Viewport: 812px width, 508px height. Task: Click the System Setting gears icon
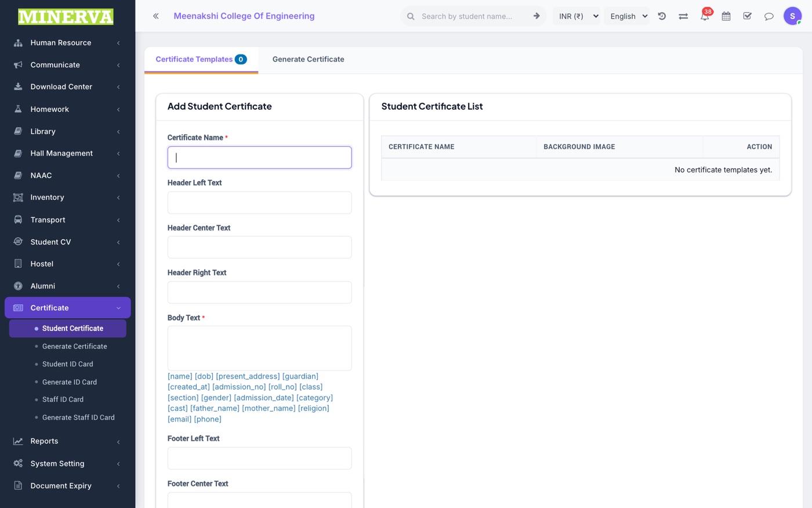[18, 463]
